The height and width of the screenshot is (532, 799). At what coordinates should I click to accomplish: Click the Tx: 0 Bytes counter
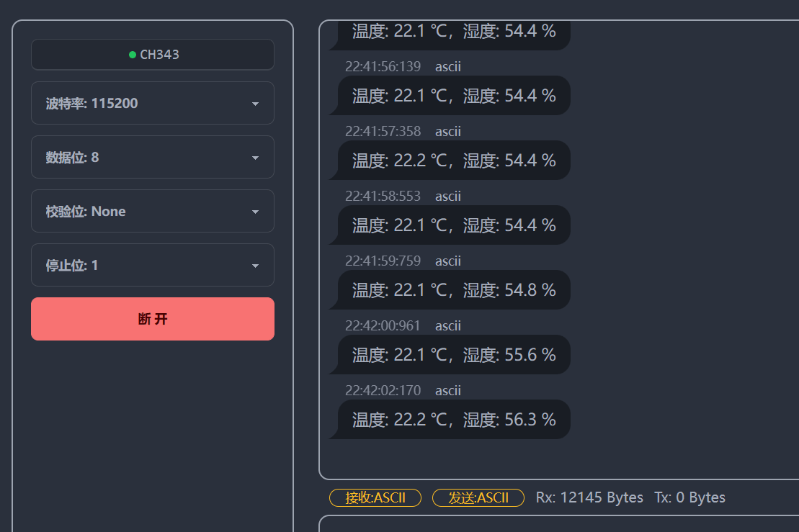pyautogui.click(x=689, y=497)
